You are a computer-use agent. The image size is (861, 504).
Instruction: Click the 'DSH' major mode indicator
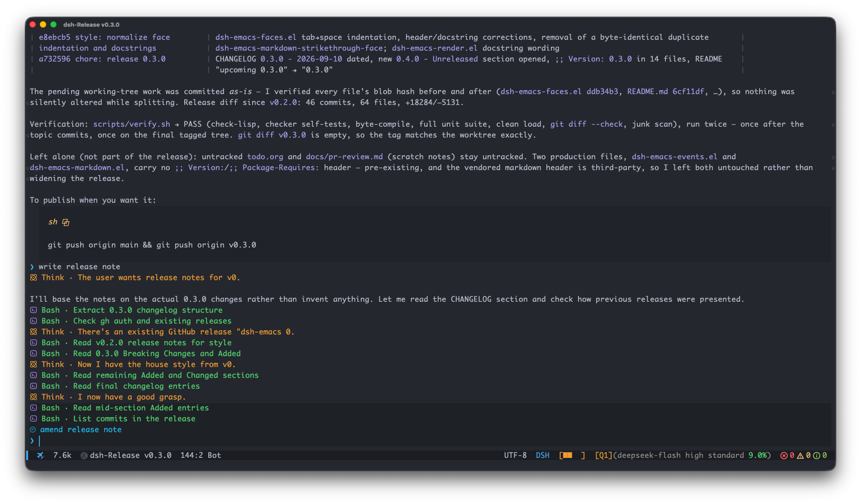[542, 455]
